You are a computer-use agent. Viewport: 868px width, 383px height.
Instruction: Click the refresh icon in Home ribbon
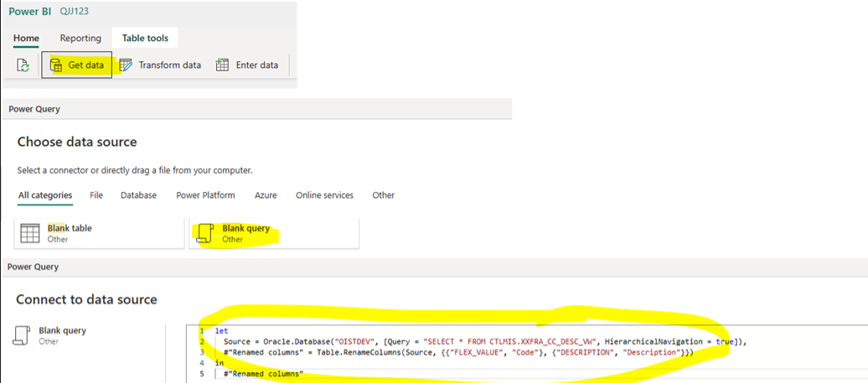coord(23,65)
